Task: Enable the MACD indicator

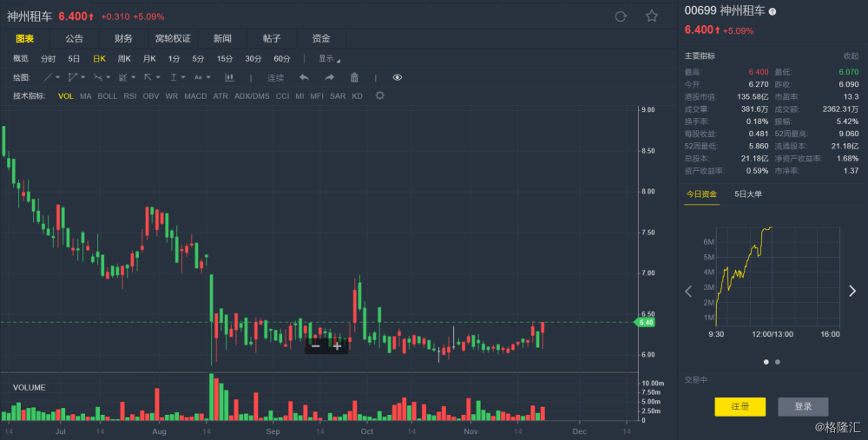Action: (195, 95)
